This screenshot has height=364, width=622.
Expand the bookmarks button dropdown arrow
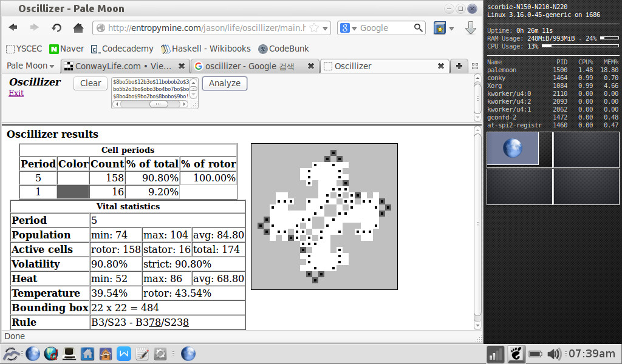tap(451, 28)
